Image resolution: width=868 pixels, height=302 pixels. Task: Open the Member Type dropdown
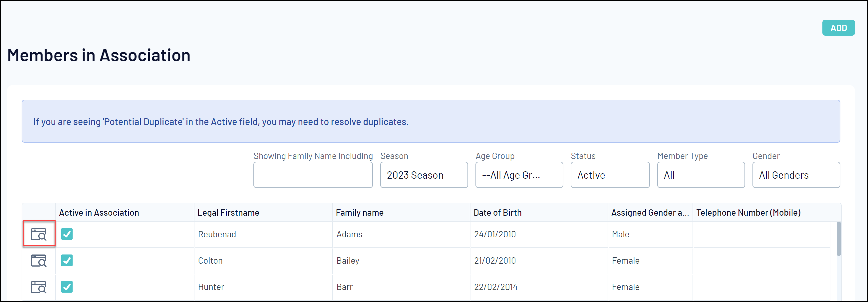701,175
